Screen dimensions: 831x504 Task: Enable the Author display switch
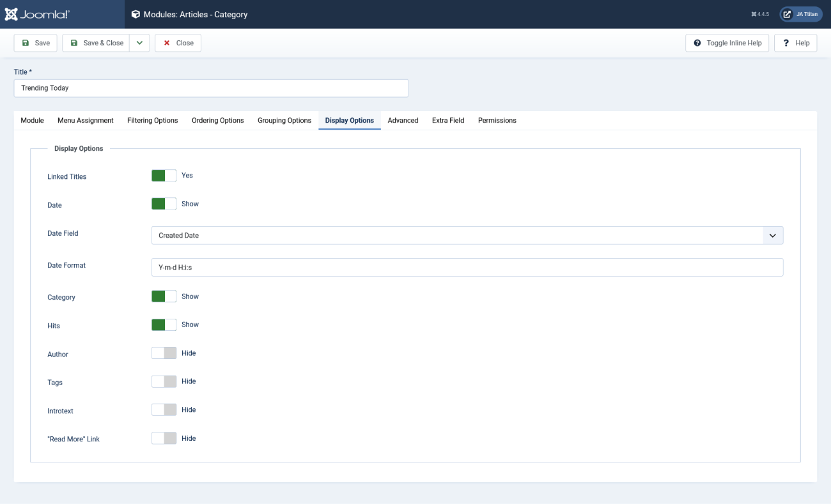coord(164,353)
